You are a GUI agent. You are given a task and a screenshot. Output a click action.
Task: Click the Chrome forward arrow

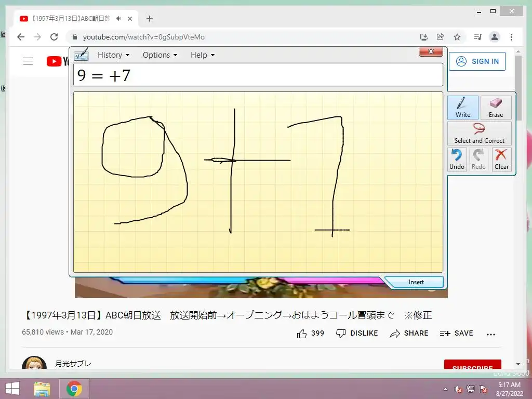37,37
